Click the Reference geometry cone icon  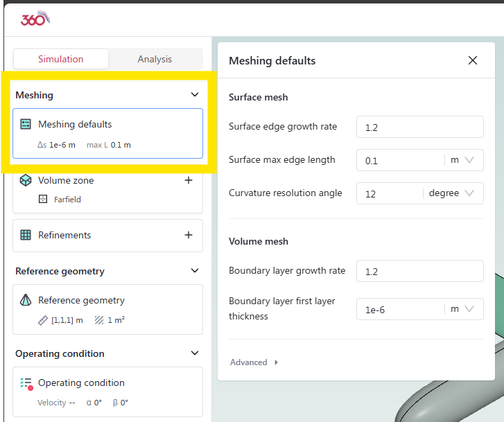[x=26, y=300]
